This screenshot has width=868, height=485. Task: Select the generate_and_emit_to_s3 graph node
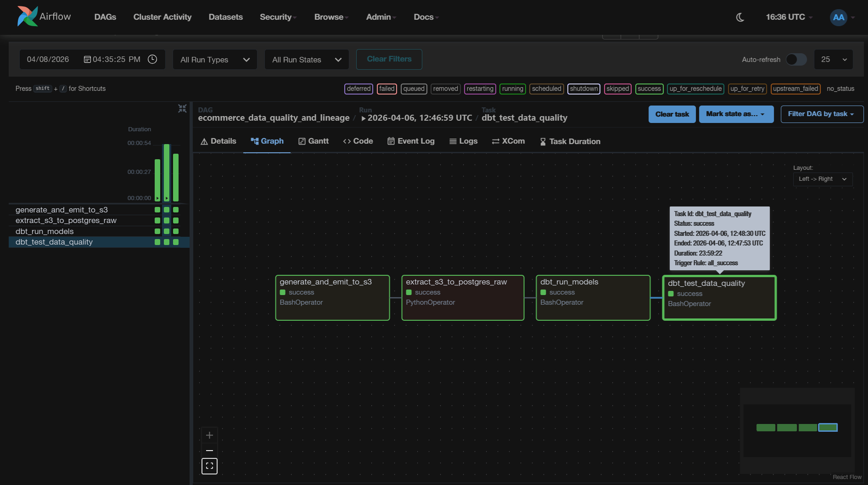332,298
